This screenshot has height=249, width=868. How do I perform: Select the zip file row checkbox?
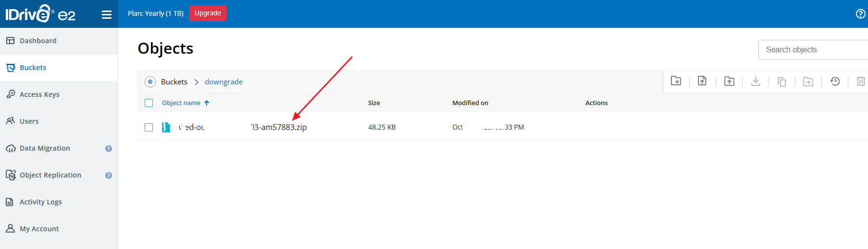click(149, 127)
